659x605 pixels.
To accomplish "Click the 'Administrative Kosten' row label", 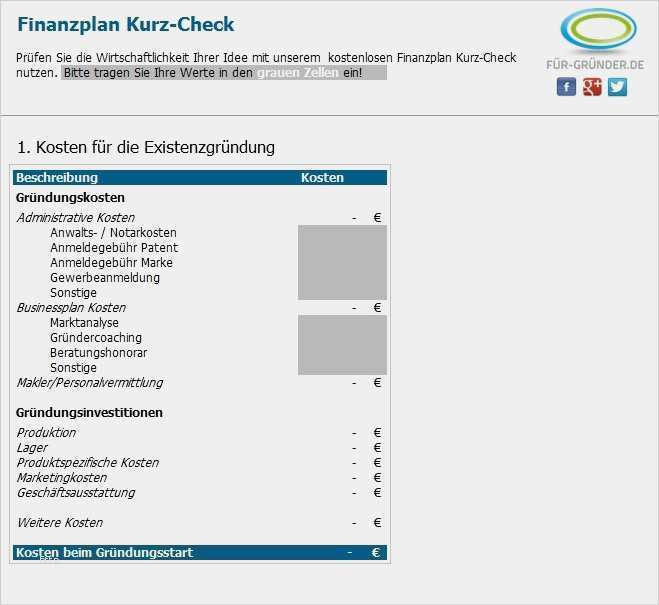I will click(x=76, y=218).
